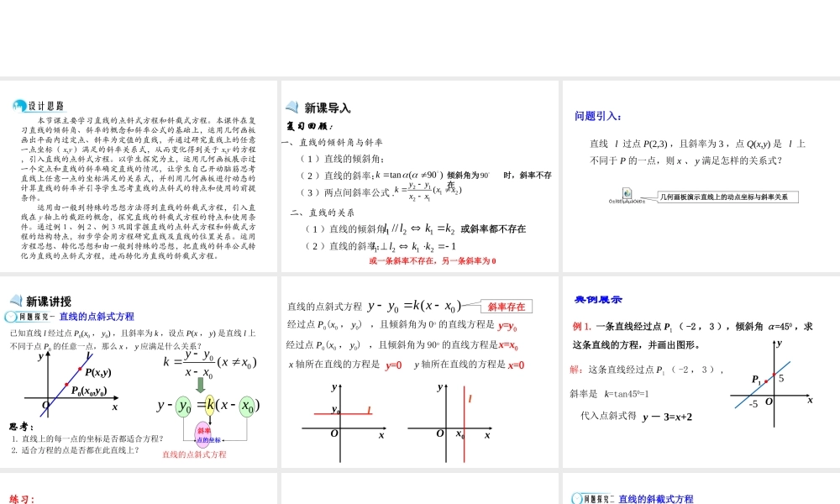Viewport: 840px width, 504px height.
Task: Click the line 二、直线的关系
Action: pyautogui.click(x=323, y=213)
